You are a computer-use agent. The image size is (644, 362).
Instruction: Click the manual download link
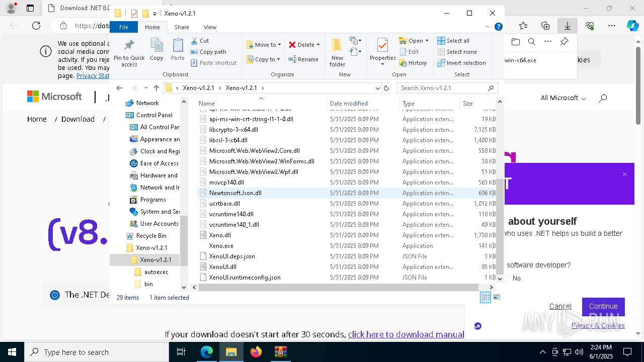point(406,334)
